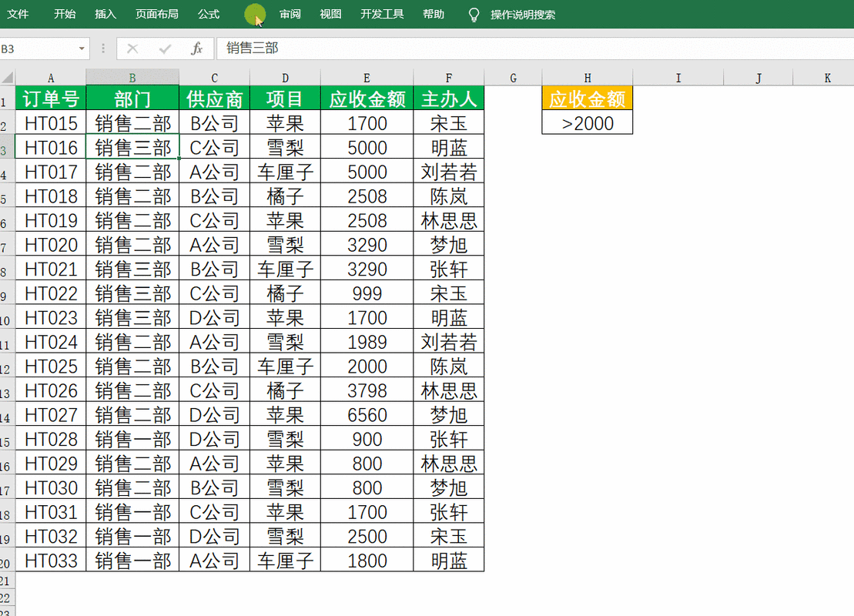Click the Cancel X icon in formula bar
This screenshot has width=854, height=616.
pos(132,49)
